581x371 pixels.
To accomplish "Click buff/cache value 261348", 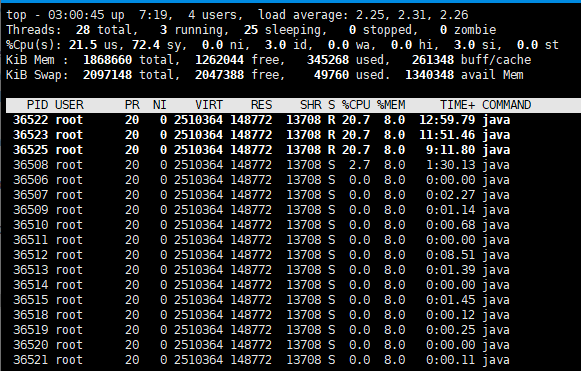I will pyautogui.click(x=433, y=60).
